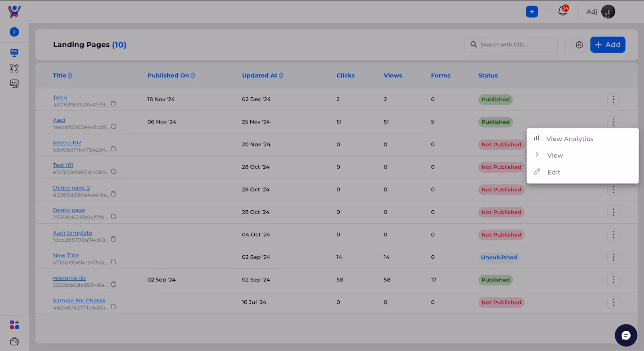Screen dimensions: 644x351
Task: Open the notifications bell
Action: [x=563, y=11]
